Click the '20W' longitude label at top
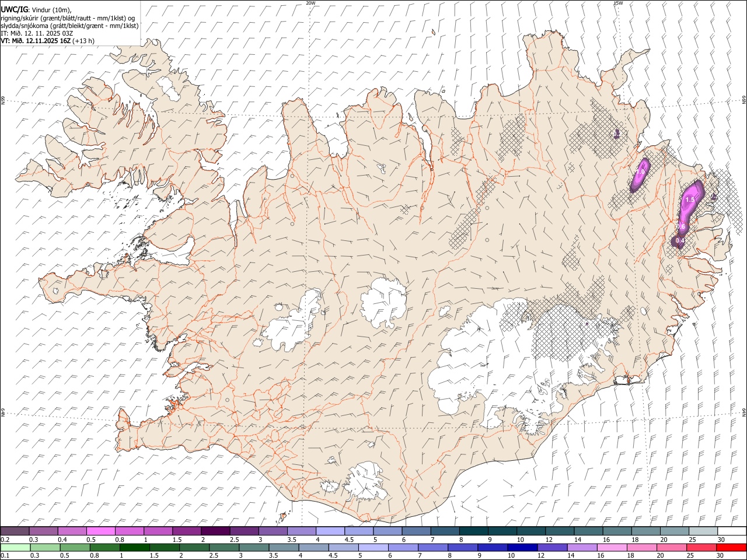The height and width of the screenshot is (560, 747). [310, 3]
